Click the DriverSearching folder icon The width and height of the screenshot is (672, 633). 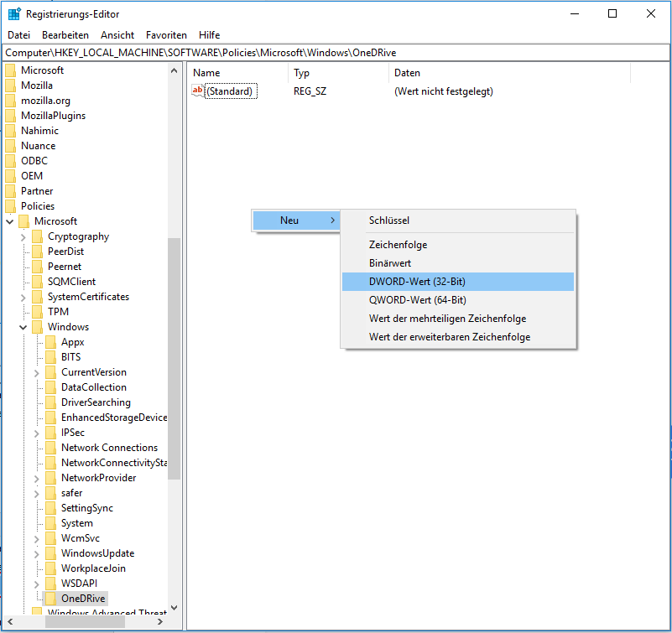50,402
